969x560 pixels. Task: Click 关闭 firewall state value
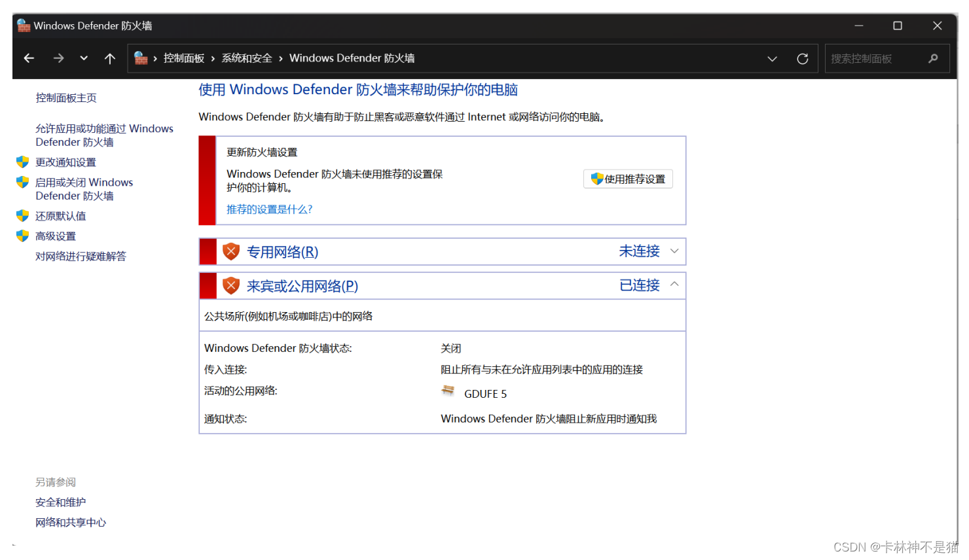[x=451, y=349]
